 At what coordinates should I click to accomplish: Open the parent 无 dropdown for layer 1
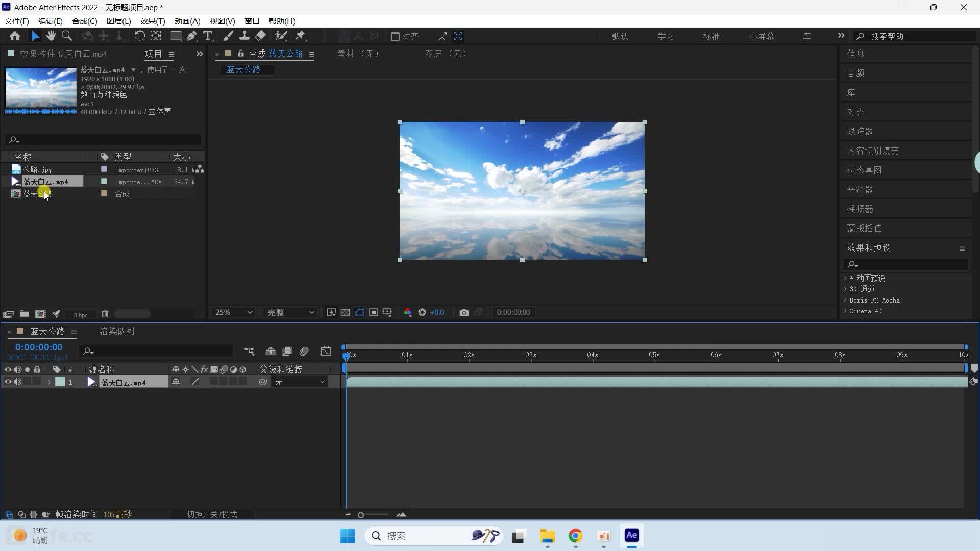(x=300, y=382)
